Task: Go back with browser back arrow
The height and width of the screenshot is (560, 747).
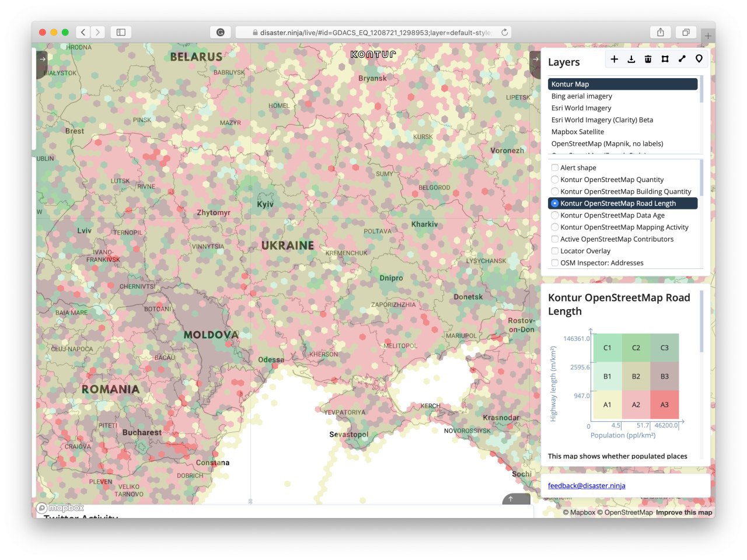Action: [83, 32]
